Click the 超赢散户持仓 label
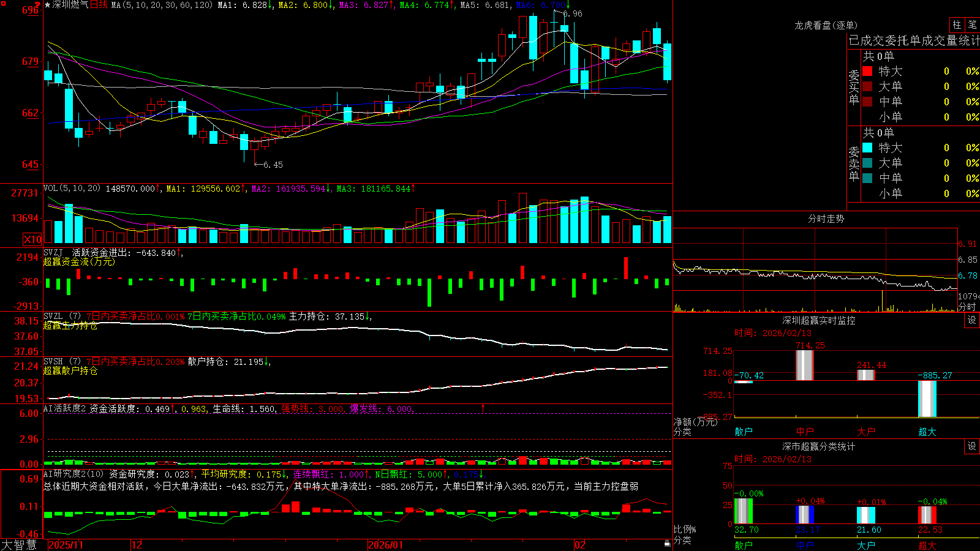Screen dimensions: 980x551 coord(70,370)
